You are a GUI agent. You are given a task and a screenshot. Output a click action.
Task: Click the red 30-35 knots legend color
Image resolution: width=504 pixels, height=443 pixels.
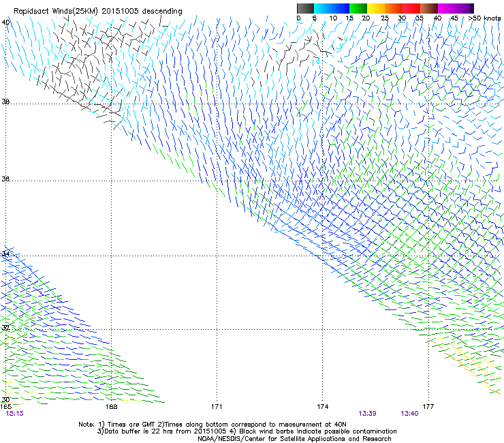(411, 8)
